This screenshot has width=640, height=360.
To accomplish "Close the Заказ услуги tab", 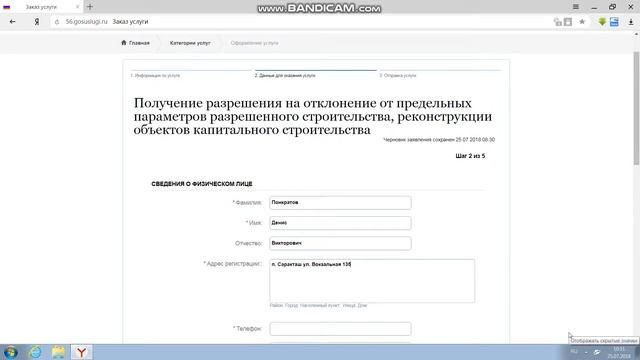I will (x=78, y=7).
